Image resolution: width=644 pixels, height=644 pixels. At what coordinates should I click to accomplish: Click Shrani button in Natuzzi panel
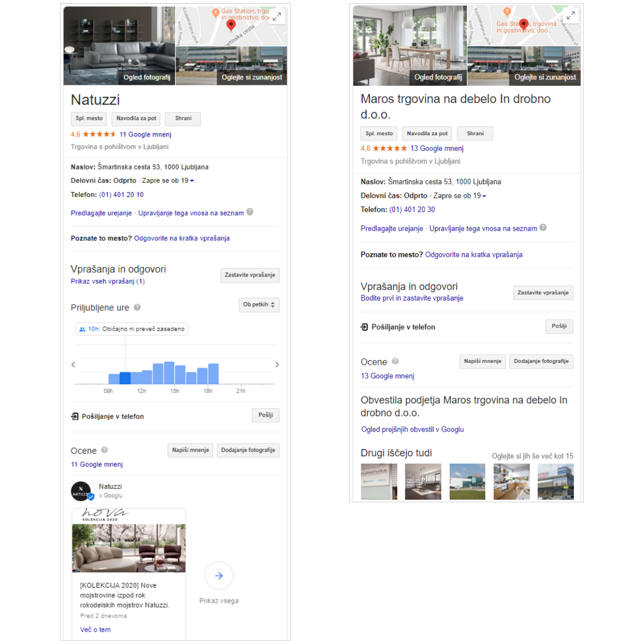tap(183, 119)
